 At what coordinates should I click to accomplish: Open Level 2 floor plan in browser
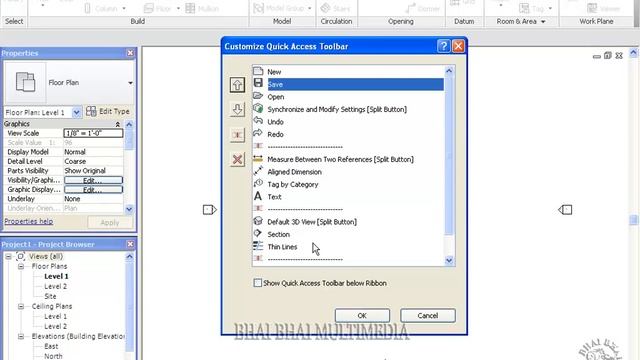click(56, 286)
